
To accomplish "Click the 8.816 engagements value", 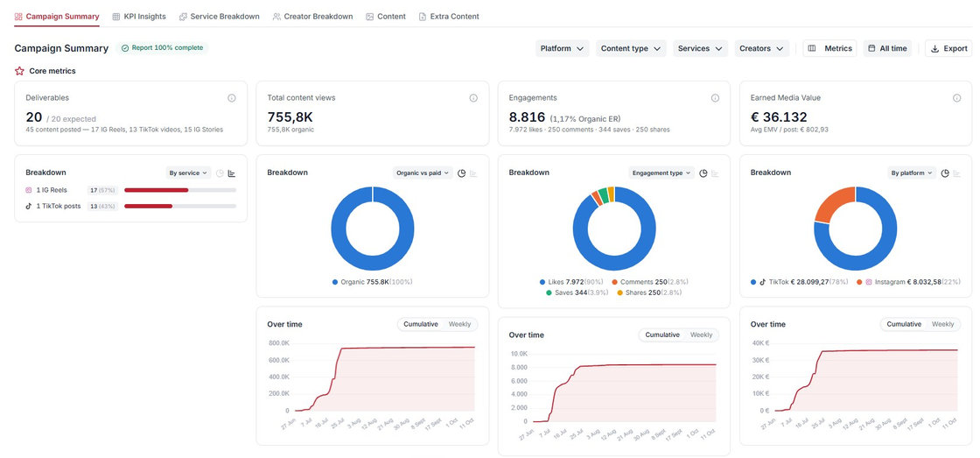I will tap(527, 117).
